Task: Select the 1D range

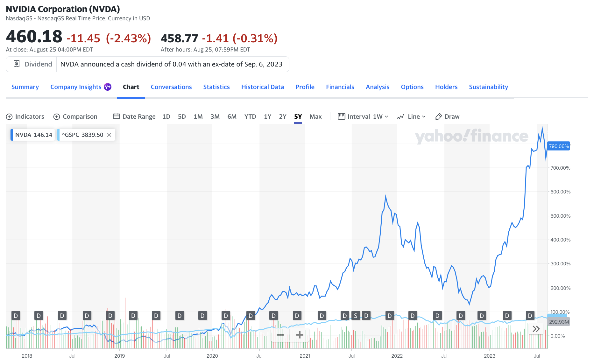Action: (166, 116)
